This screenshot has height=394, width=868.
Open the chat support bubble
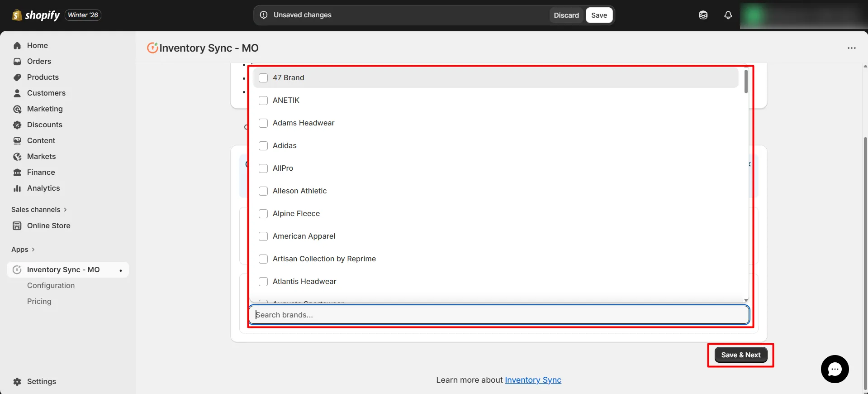(x=835, y=369)
